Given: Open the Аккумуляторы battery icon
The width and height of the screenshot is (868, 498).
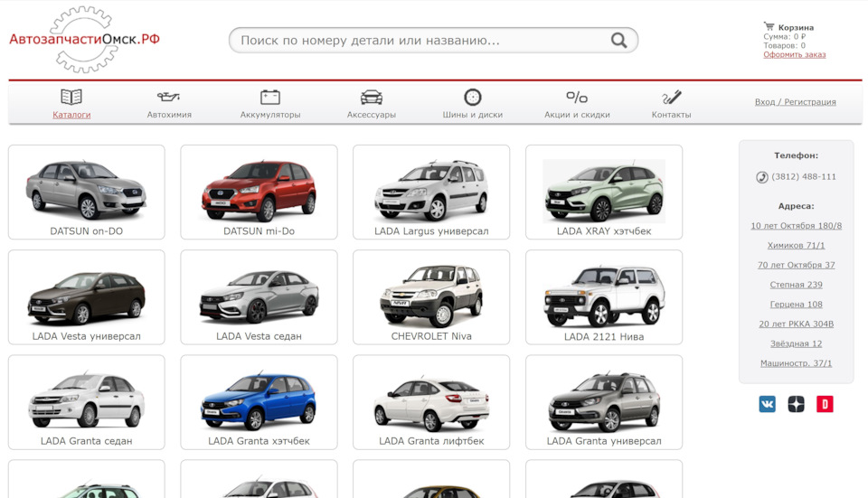Looking at the screenshot, I should coord(270,97).
